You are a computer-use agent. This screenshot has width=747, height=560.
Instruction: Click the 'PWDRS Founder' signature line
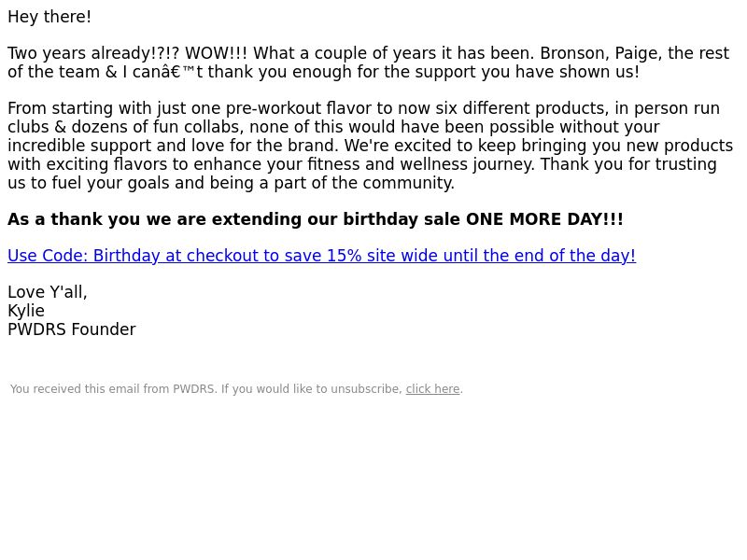(x=72, y=329)
